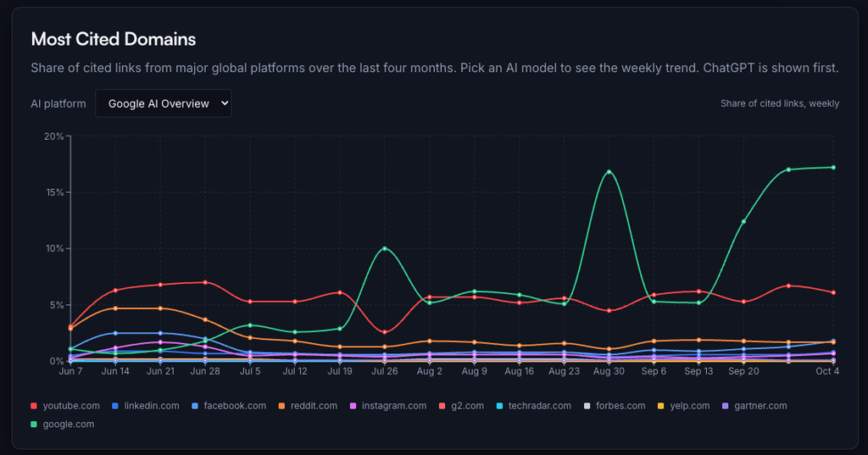Image resolution: width=868 pixels, height=455 pixels.
Task: Click the Jul 26 x-axis label
Action: (385, 371)
